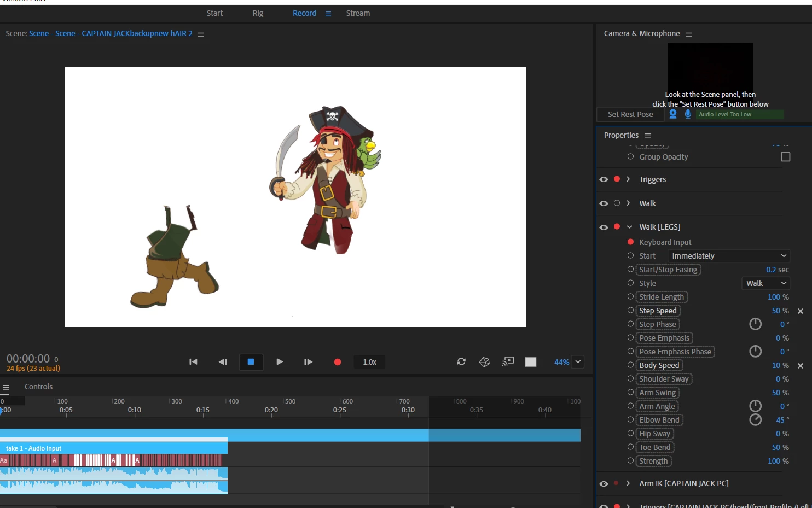Switch to the Rig workspace tab
Viewport: 812px width, 508px height.
(258, 13)
